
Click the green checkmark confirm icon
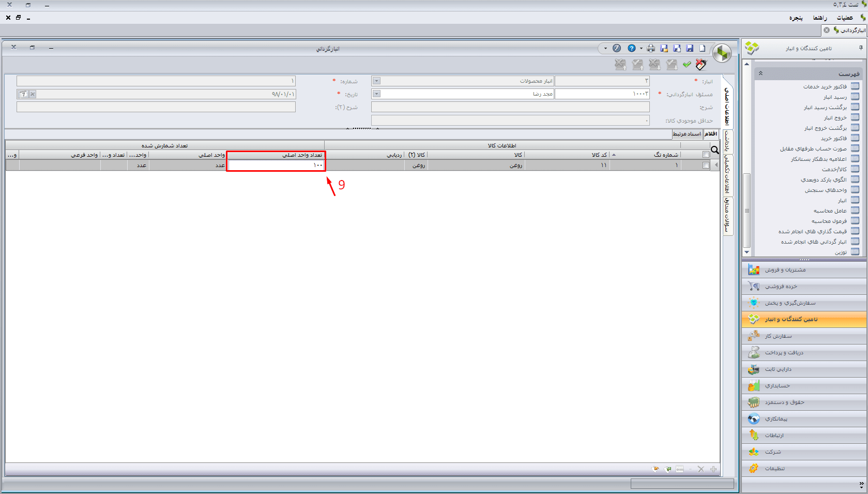coord(687,64)
